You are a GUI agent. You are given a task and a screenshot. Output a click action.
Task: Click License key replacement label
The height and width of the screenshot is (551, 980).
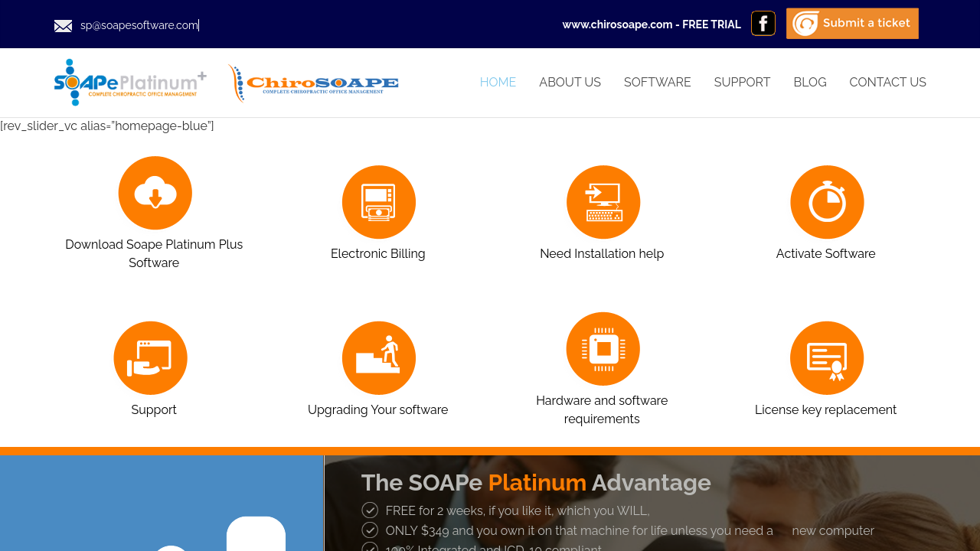coord(825,409)
